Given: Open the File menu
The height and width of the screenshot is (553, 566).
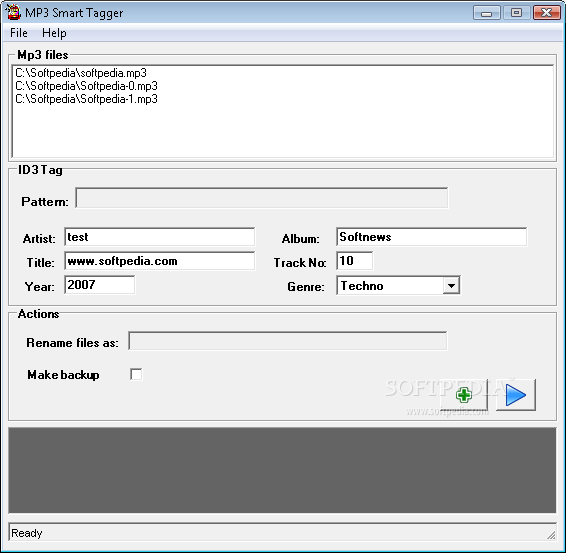Looking at the screenshot, I should point(18,33).
